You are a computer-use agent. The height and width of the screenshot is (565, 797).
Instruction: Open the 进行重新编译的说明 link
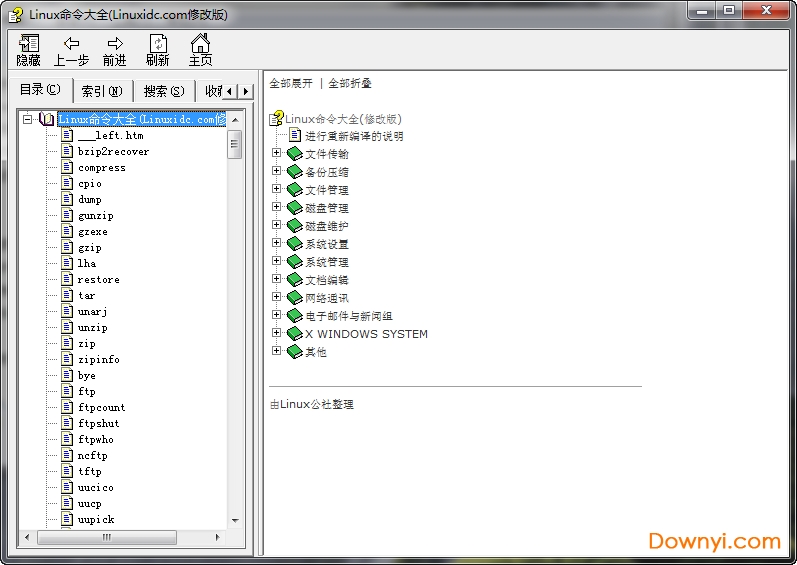[354, 136]
